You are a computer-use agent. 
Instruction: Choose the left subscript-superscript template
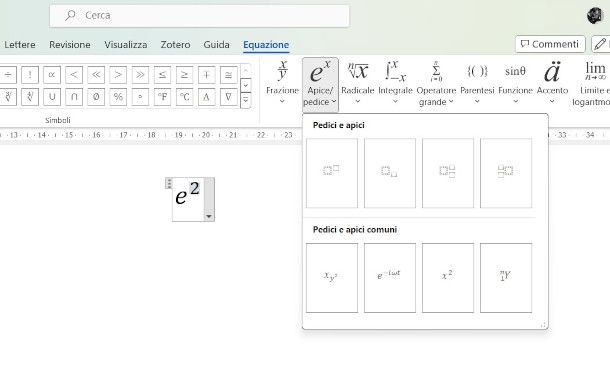[x=506, y=173]
